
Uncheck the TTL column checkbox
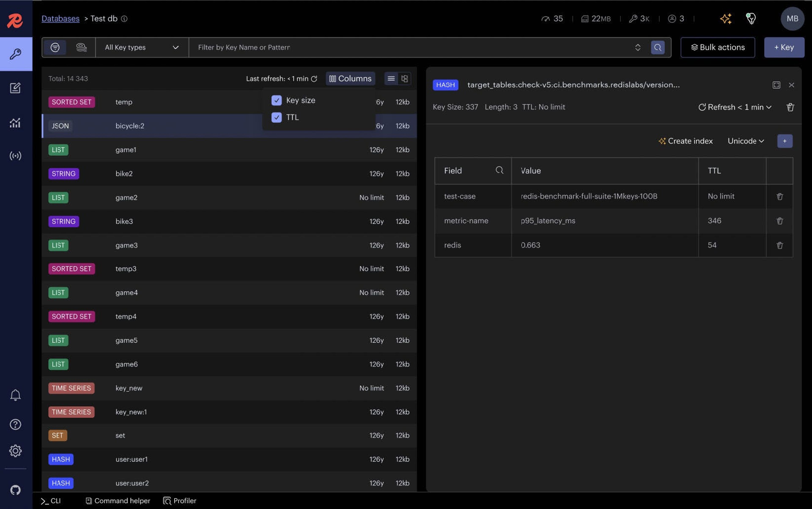point(276,117)
